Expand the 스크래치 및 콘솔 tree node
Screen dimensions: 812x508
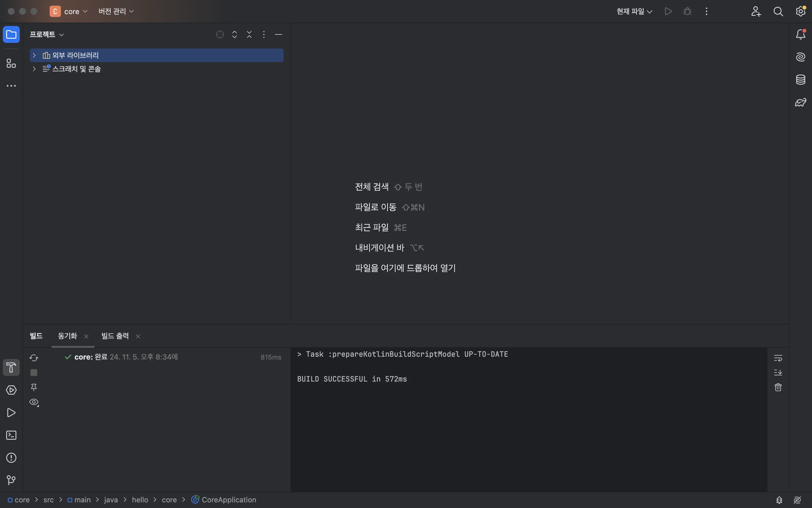34,69
